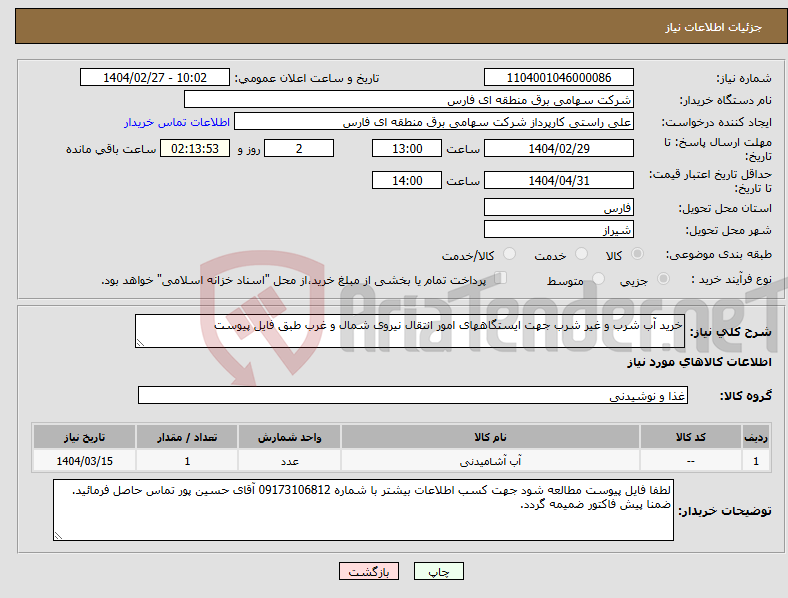Click the شهر محل تحویل field شیراز
788x598 pixels.
[559, 229]
